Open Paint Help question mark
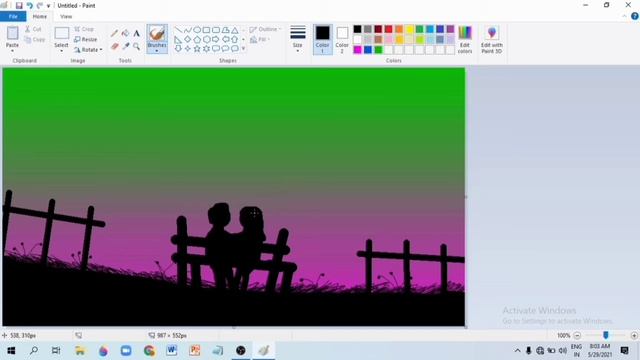The height and width of the screenshot is (360, 640). (x=635, y=16)
